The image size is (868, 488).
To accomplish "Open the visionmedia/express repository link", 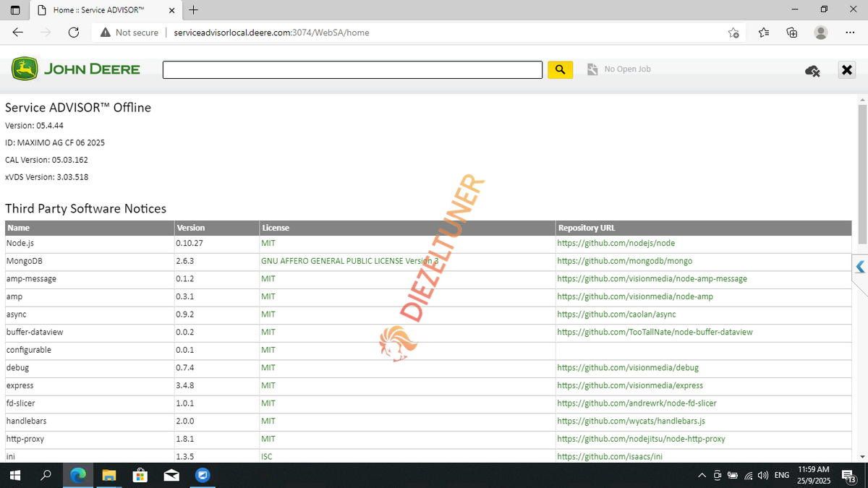I will point(629,385).
